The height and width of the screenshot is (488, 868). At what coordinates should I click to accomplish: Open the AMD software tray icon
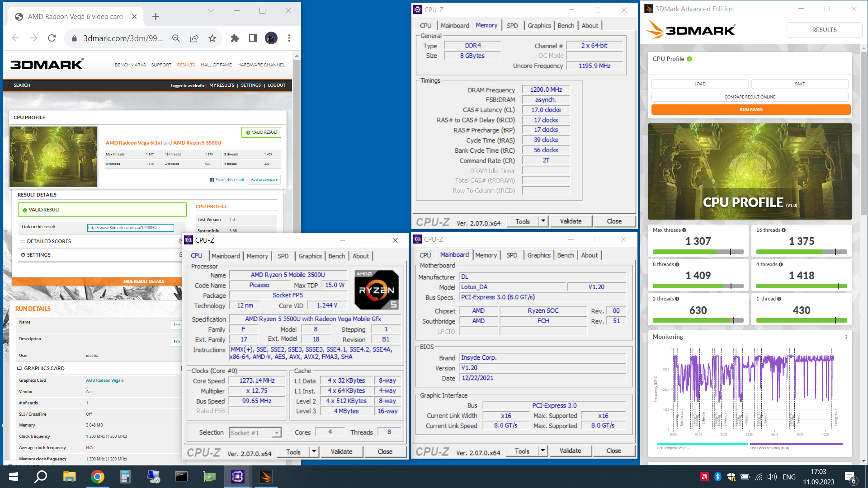coord(704,477)
